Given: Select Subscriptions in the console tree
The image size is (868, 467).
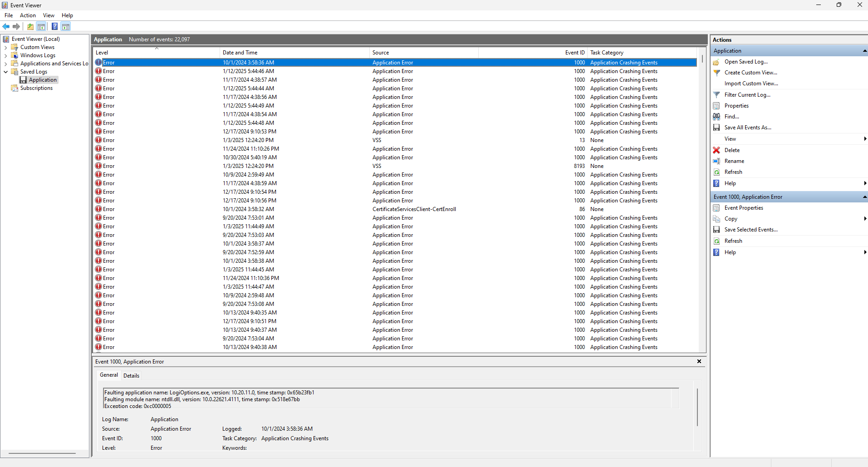Looking at the screenshot, I should tap(36, 88).
